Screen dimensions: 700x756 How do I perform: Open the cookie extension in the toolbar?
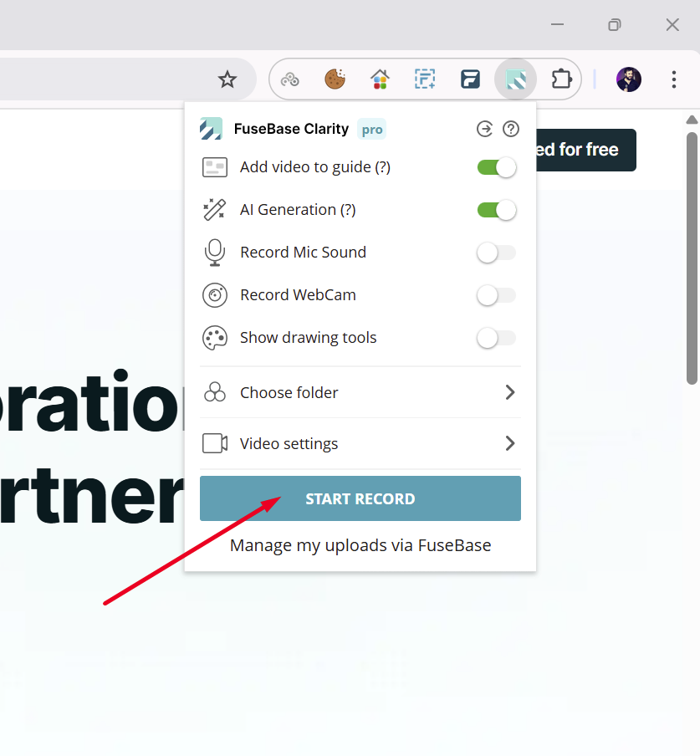[x=335, y=79]
